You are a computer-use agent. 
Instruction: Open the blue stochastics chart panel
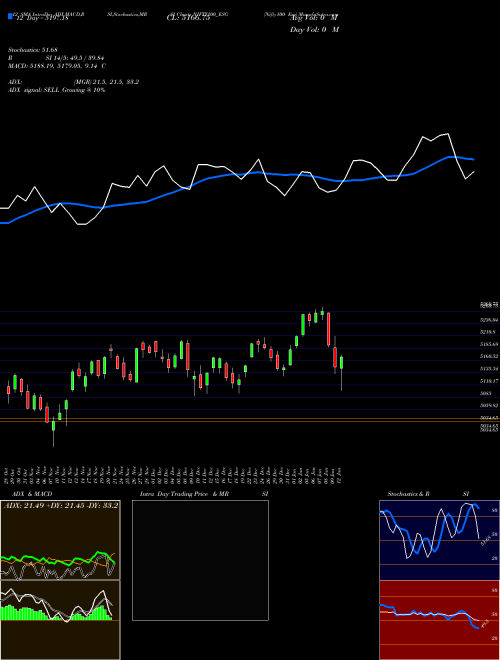pos(439,540)
